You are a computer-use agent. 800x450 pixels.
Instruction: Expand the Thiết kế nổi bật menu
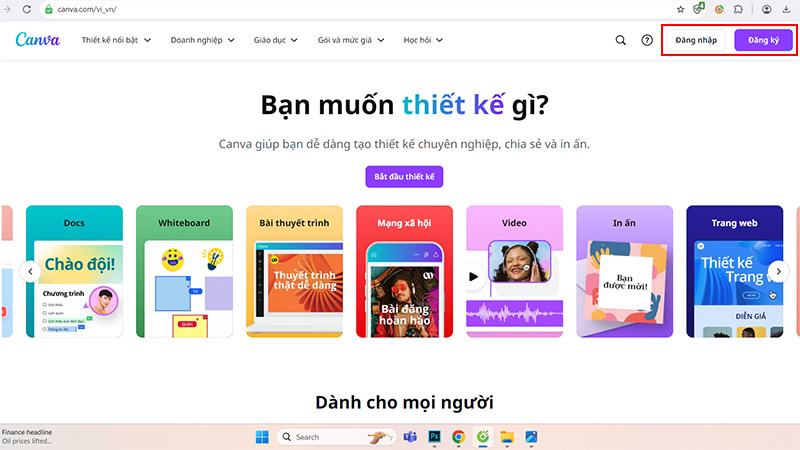coord(116,40)
